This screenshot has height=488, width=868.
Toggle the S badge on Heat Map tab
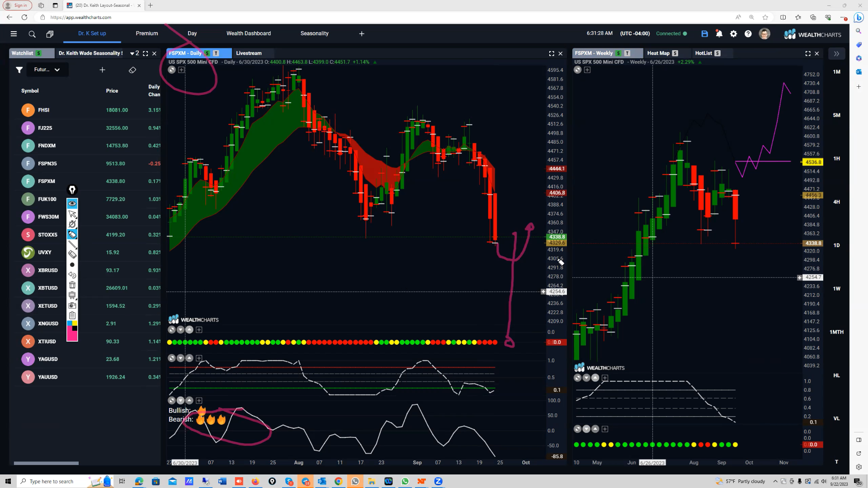(675, 53)
